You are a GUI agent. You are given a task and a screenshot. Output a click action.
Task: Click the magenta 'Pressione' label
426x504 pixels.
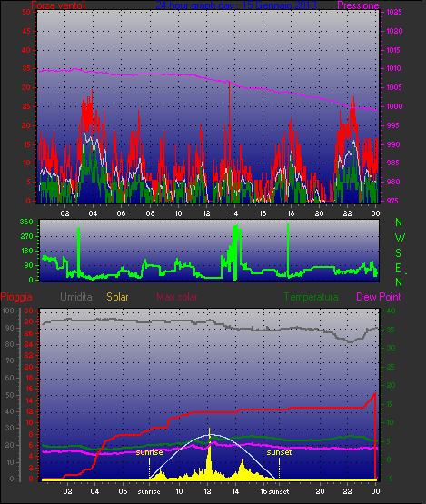pos(358,5)
